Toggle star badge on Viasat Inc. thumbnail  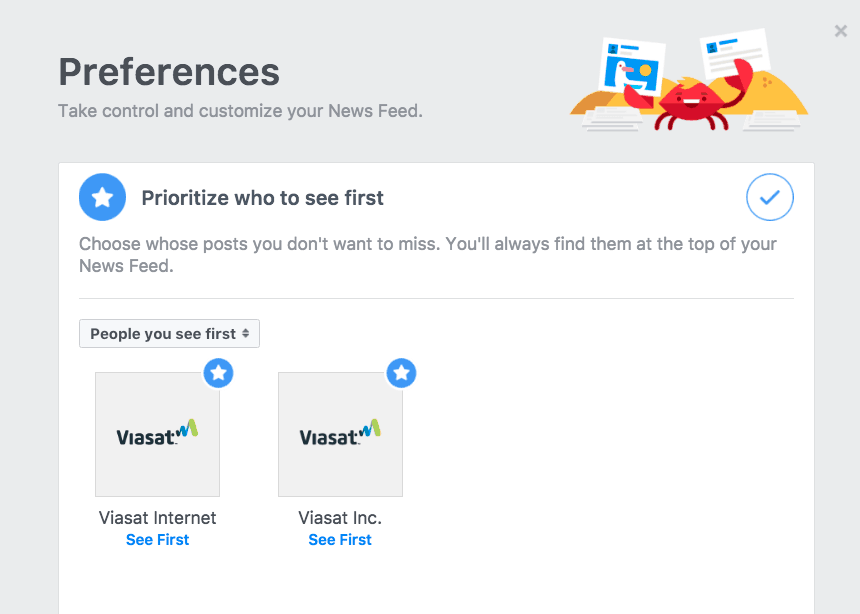401,373
